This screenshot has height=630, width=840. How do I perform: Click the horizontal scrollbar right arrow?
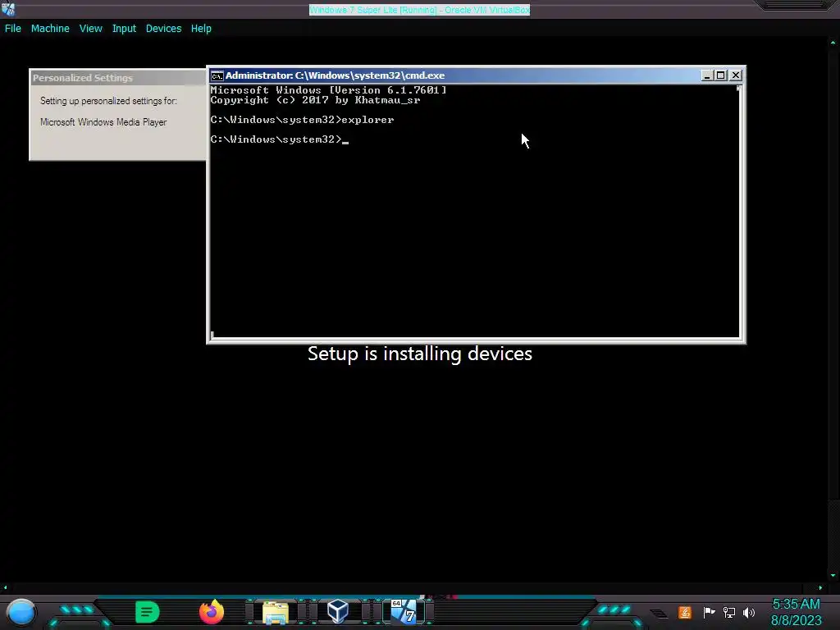click(820, 587)
